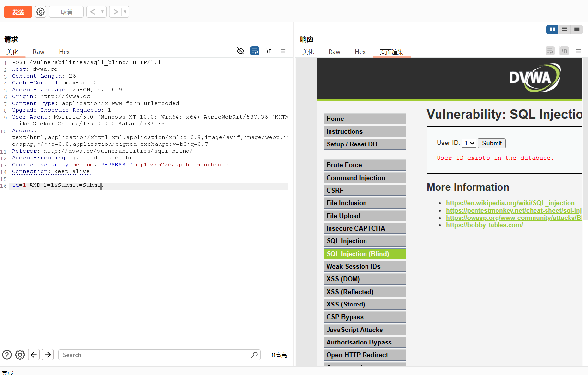
Task: Open Home in DVWA menu
Action: point(365,119)
